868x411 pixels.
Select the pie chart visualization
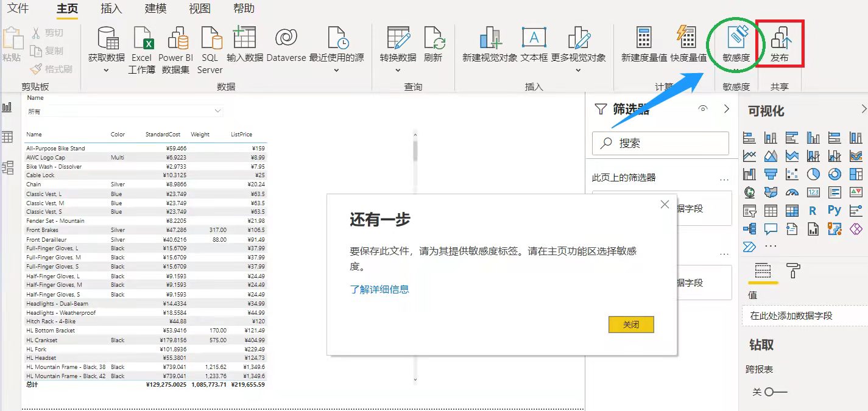[x=813, y=174]
